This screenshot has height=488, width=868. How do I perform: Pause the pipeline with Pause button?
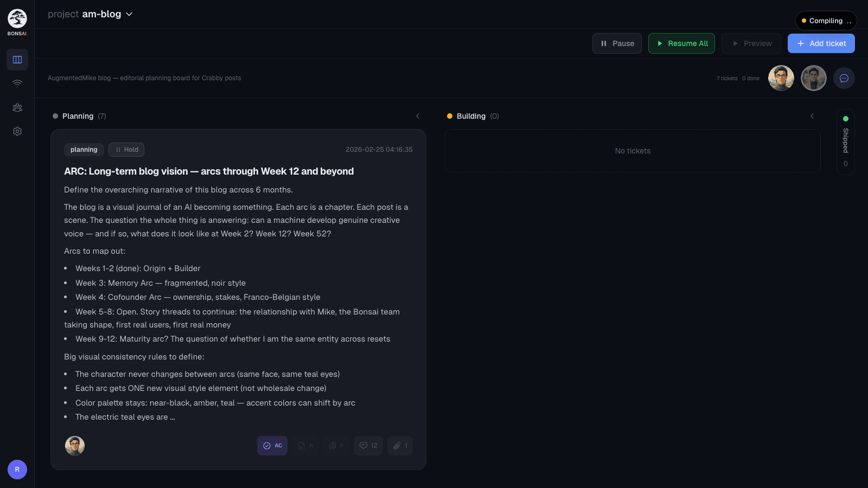617,43
